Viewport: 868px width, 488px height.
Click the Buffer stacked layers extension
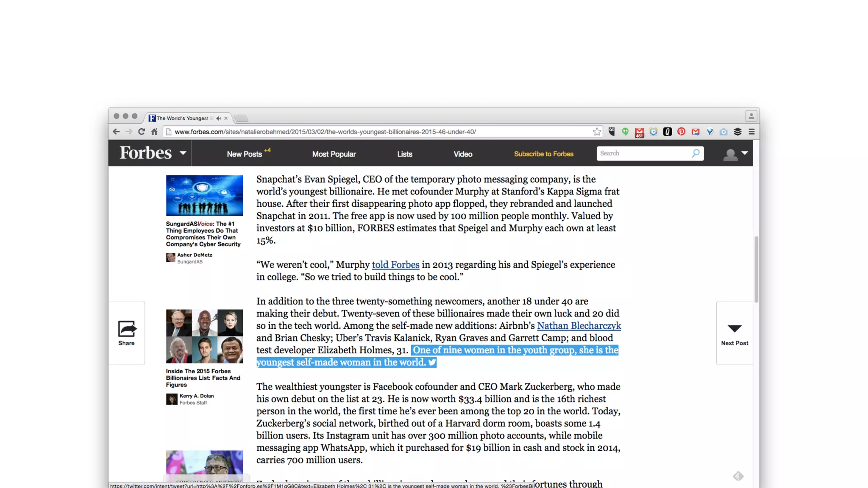(737, 132)
